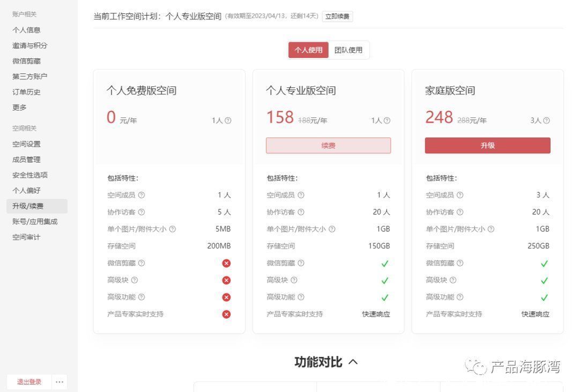579x392 pixels.
Task: Show 空间成员 help in 个人专业版空间 card
Action: tap(301, 195)
